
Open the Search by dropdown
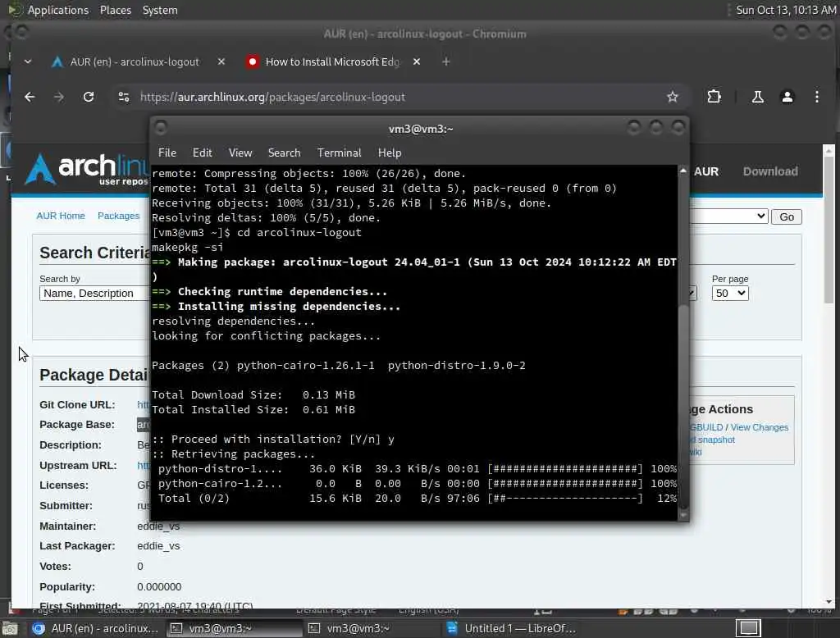tap(94, 294)
